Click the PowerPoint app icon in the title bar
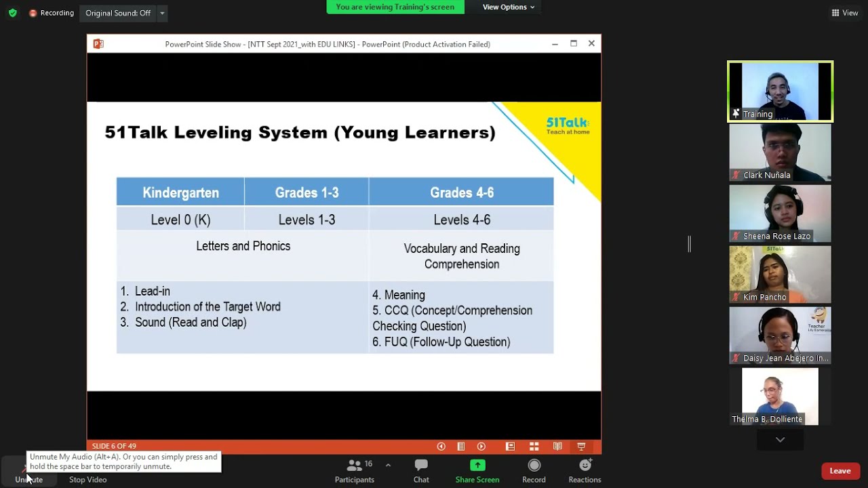Screen dimensions: 868x488 pos(98,44)
